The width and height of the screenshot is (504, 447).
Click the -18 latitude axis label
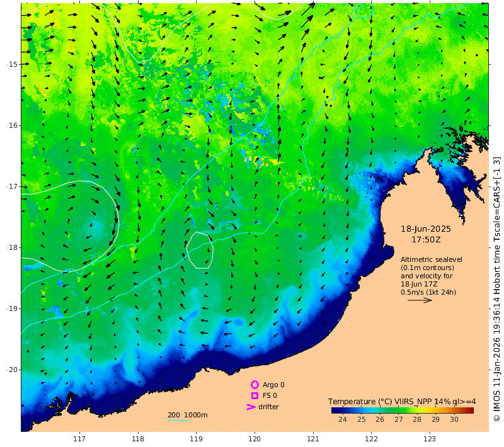(13, 247)
